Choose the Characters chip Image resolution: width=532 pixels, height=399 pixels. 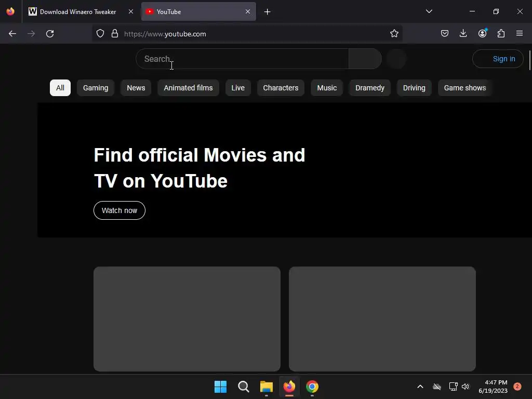point(281,88)
